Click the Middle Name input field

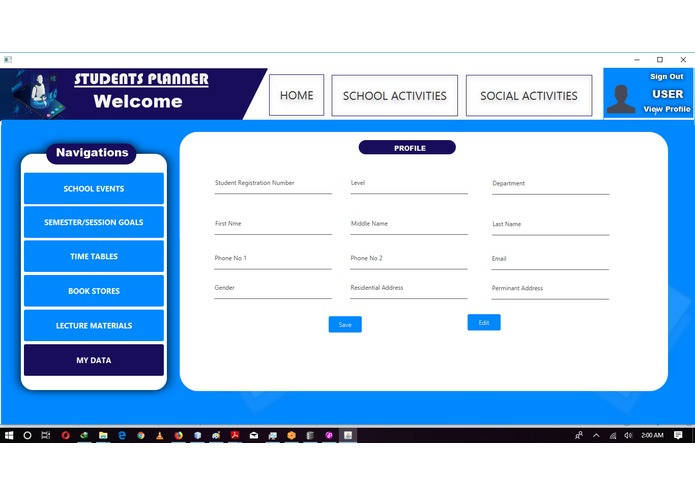[409, 226]
